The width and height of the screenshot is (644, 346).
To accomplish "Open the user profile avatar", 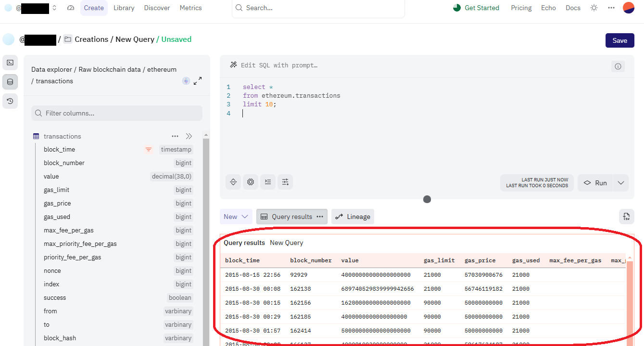I will tap(629, 8).
